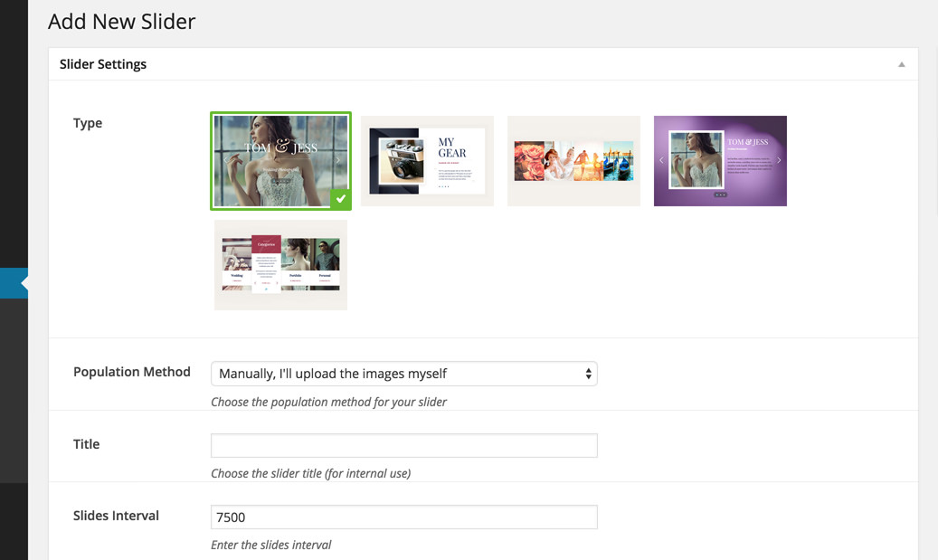Click the green checkmark on selected slider

(x=340, y=199)
